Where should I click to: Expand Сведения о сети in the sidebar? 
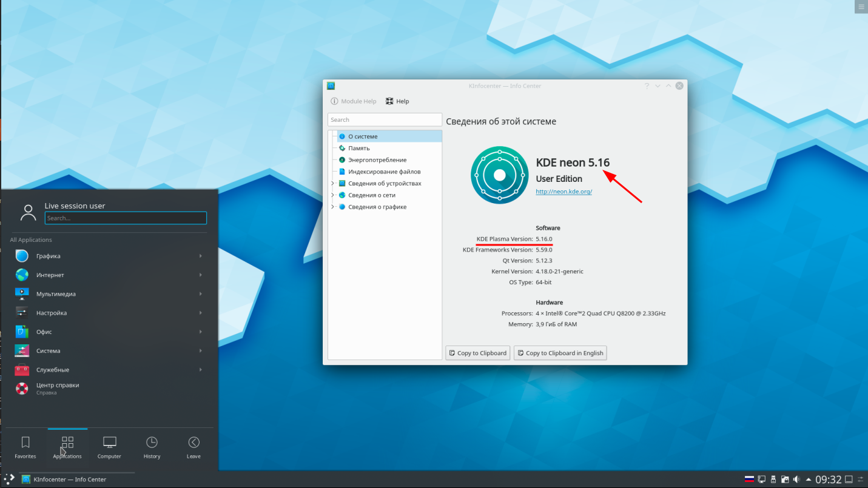[332, 195]
